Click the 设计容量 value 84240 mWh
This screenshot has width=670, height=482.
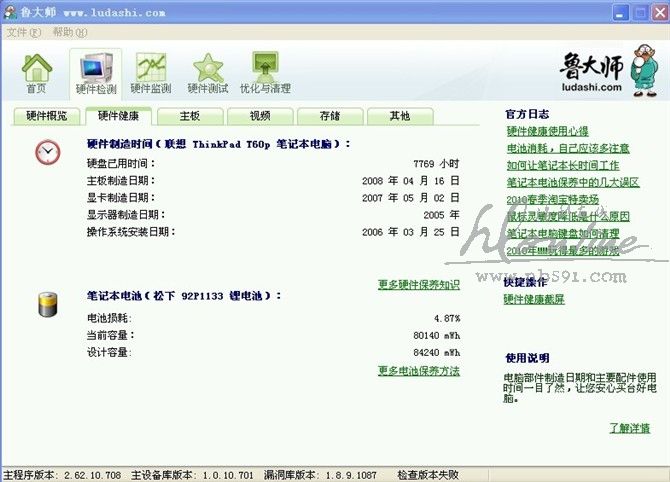(437, 353)
